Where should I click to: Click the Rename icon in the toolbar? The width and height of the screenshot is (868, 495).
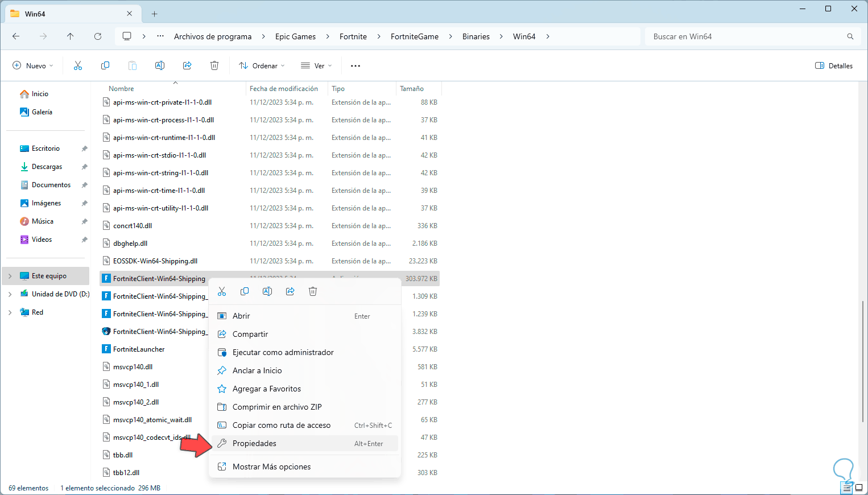click(x=160, y=66)
